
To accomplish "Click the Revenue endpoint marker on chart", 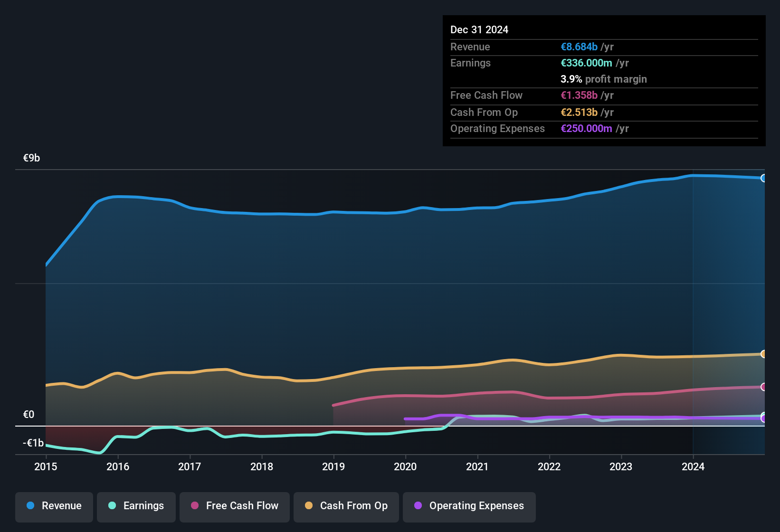I will coord(763,178).
